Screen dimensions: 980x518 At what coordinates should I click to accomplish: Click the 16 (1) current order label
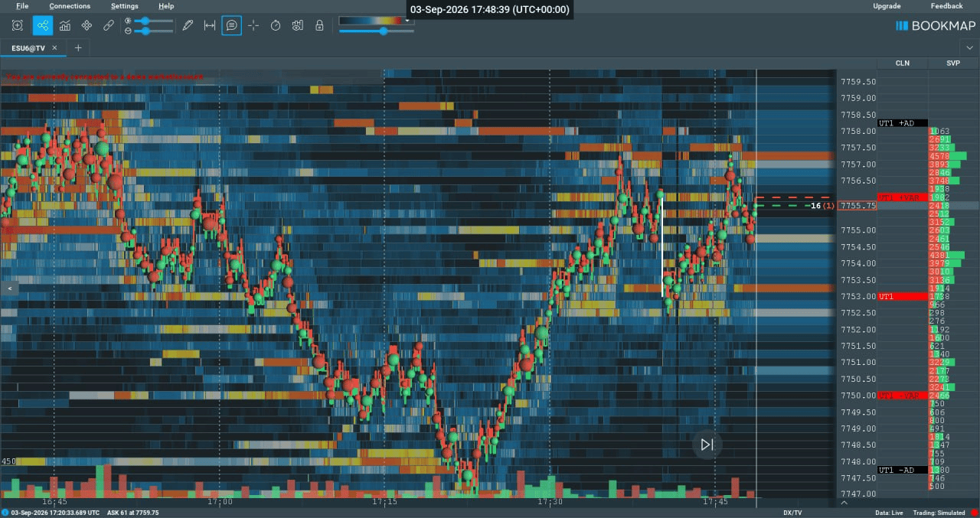click(x=823, y=206)
